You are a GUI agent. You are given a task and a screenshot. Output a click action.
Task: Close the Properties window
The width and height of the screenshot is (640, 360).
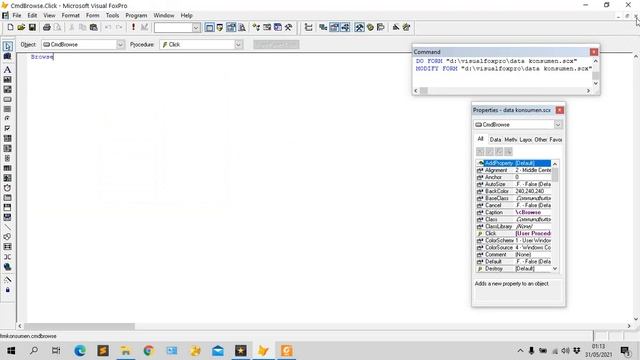(x=560, y=110)
